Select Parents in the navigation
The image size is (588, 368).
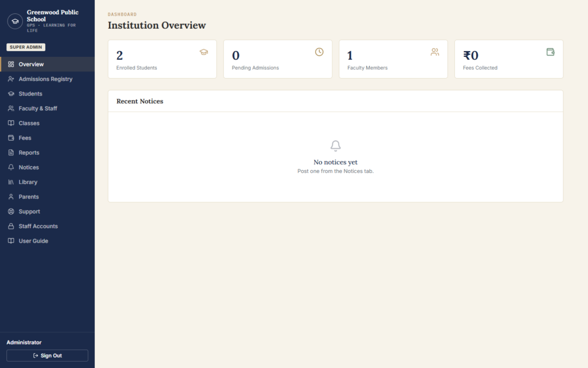coord(47,197)
